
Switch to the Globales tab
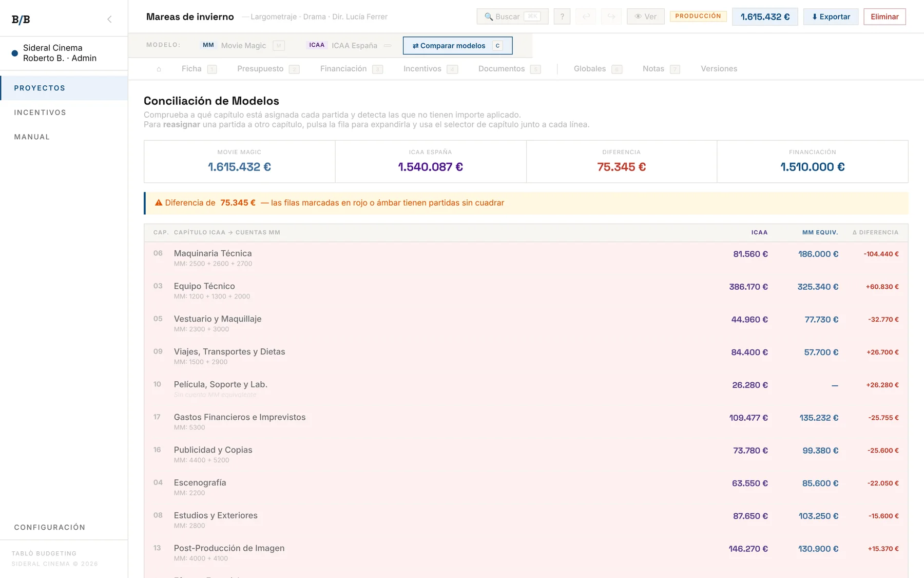(598, 69)
